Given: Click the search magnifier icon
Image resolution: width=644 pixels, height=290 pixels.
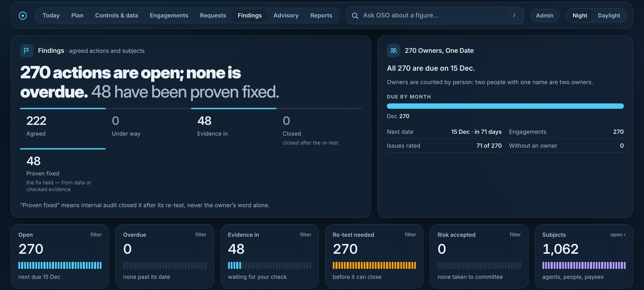Looking at the screenshot, I should point(355,16).
